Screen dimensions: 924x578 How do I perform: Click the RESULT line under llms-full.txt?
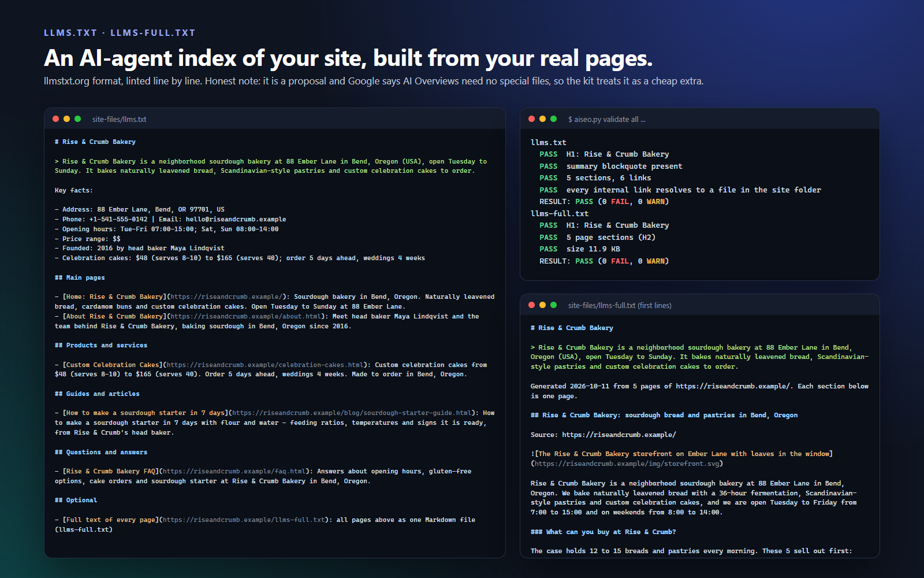(x=604, y=261)
